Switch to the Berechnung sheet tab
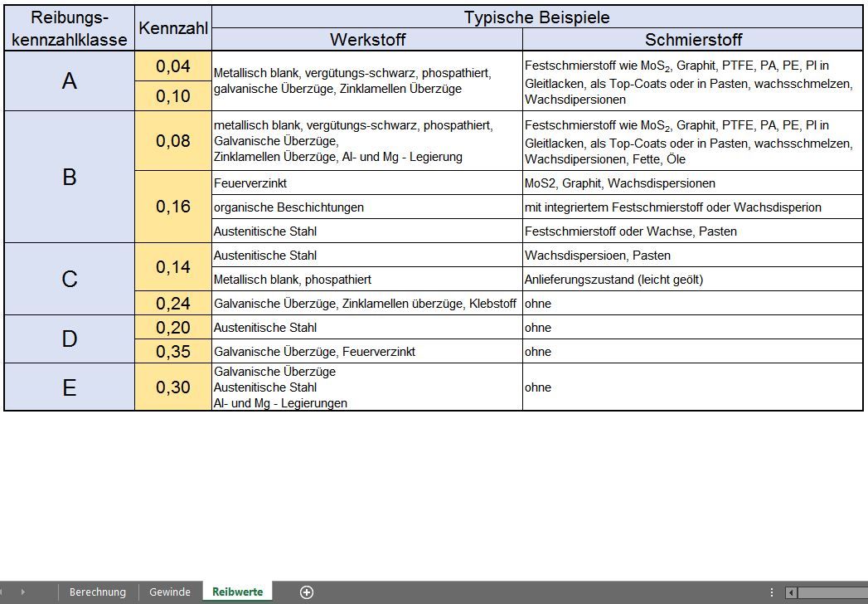 [97, 592]
